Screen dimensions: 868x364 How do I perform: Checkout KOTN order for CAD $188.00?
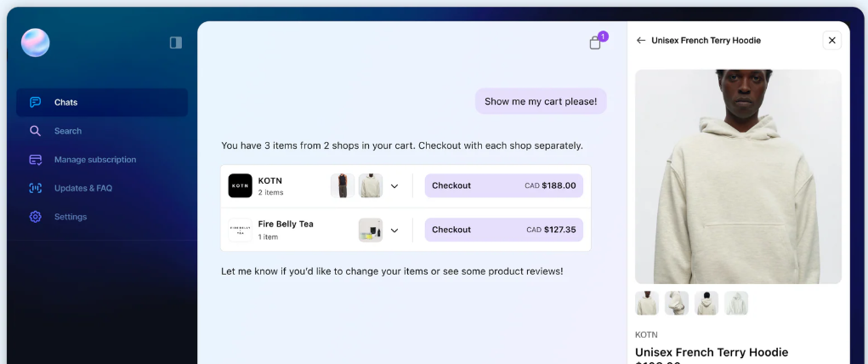click(x=504, y=185)
